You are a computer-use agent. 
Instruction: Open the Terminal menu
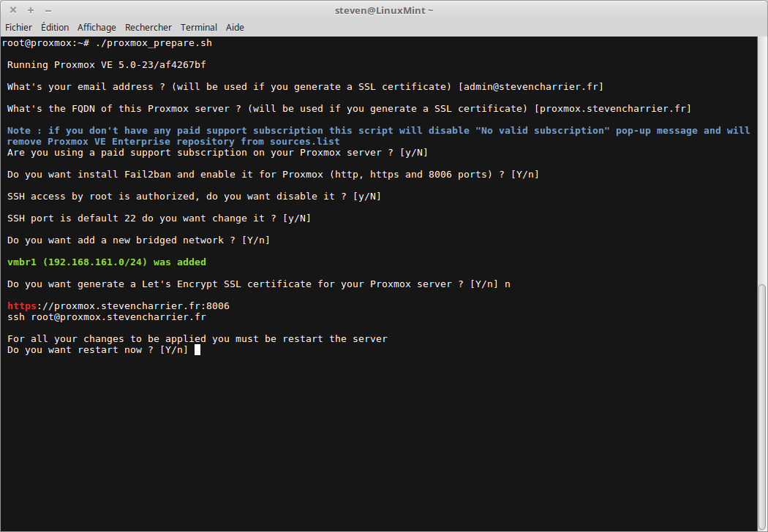(x=198, y=28)
